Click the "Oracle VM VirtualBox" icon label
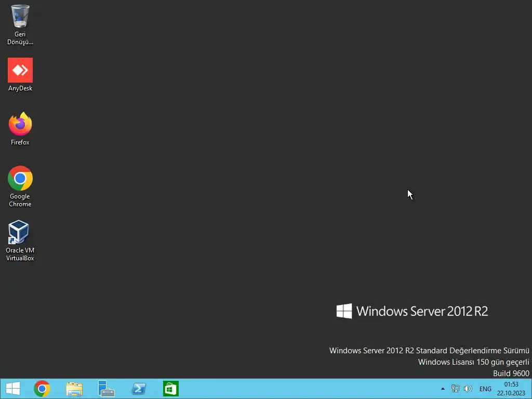The image size is (532, 399). click(20, 254)
